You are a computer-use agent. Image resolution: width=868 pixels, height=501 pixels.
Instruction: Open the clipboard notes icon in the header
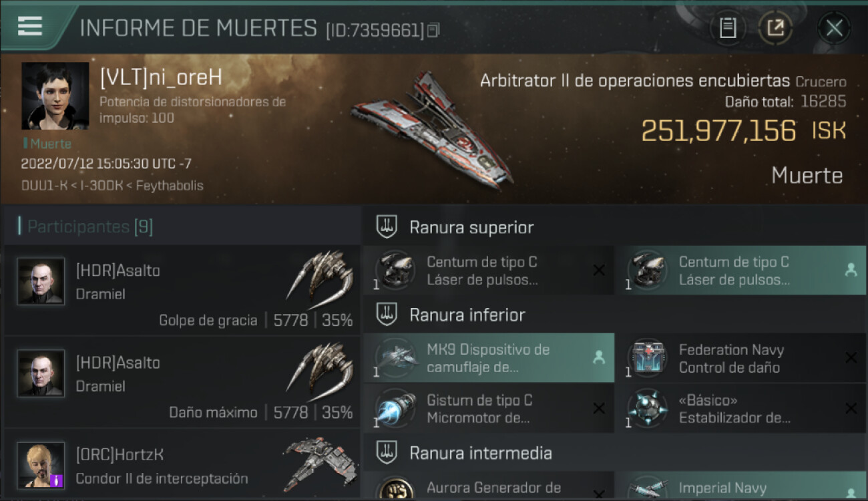click(x=728, y=28)
